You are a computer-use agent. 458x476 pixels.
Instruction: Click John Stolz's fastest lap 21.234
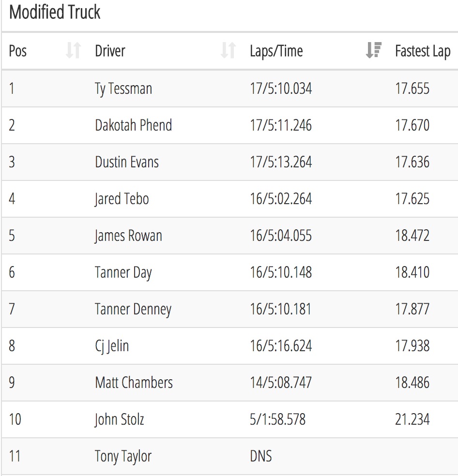click(412, 419)
